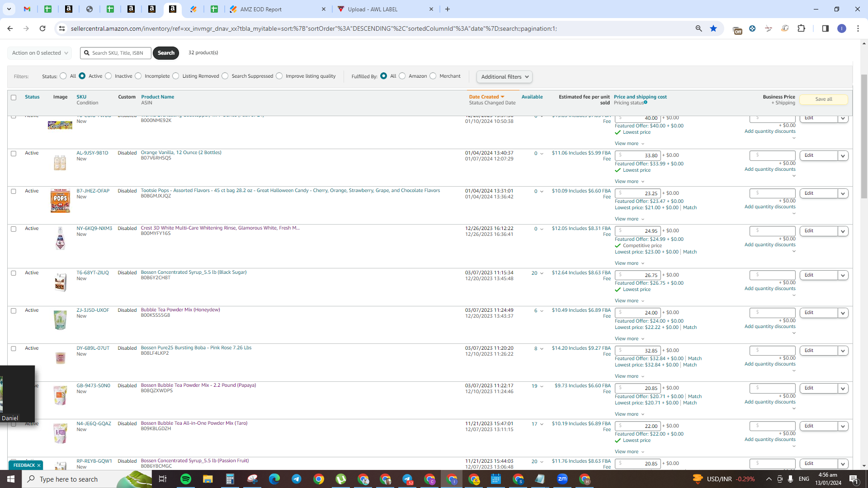Sort by the Available column header
The image size is (868, 488).
click(532, 97)
